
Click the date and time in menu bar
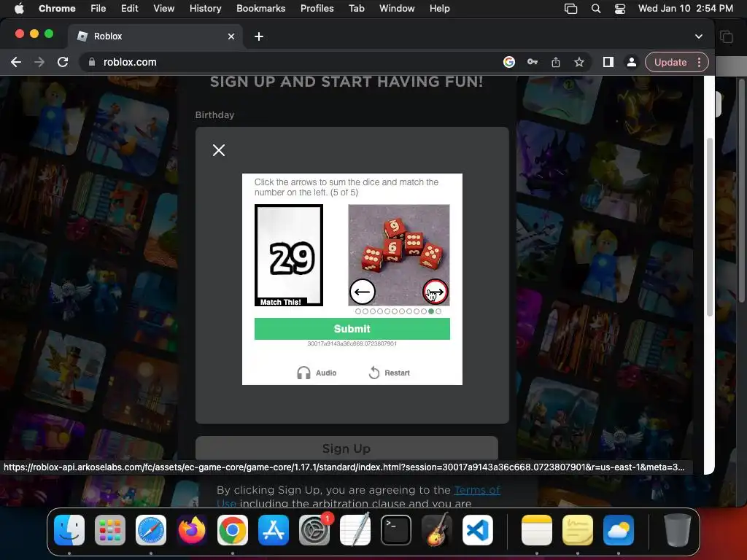[x=685, y=8]
